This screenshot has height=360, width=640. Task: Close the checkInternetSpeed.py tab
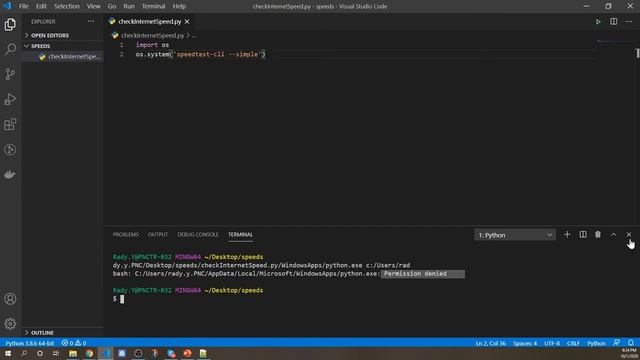tap(187, 22)
